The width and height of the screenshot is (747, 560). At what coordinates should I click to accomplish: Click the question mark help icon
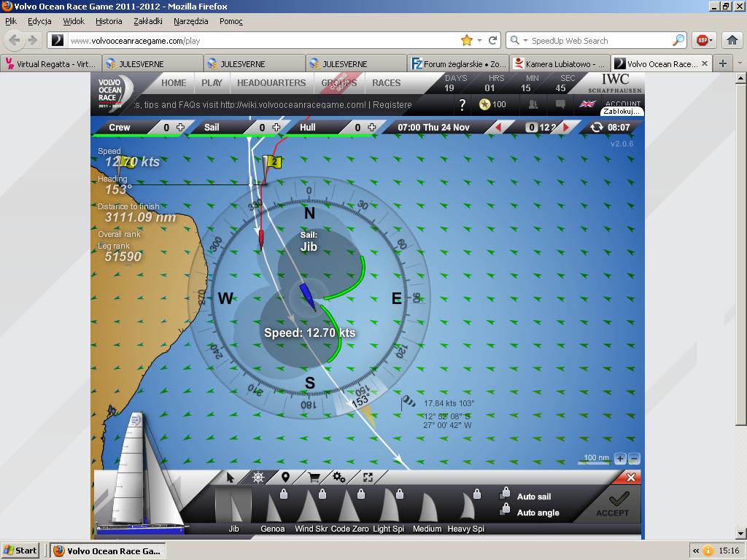click(462, 105)
